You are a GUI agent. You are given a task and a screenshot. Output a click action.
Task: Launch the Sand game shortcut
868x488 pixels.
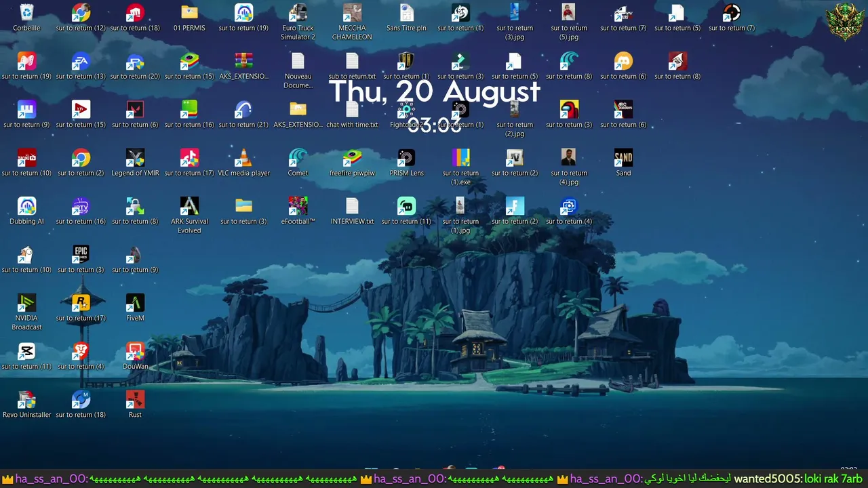click(x=623, y=163)
